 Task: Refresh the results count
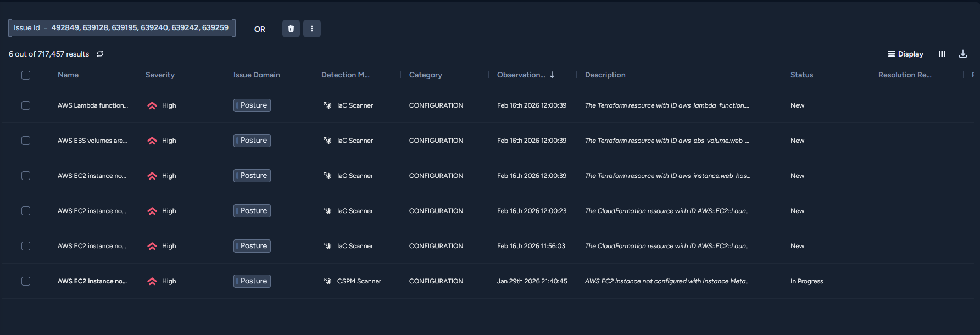[100, 54]
